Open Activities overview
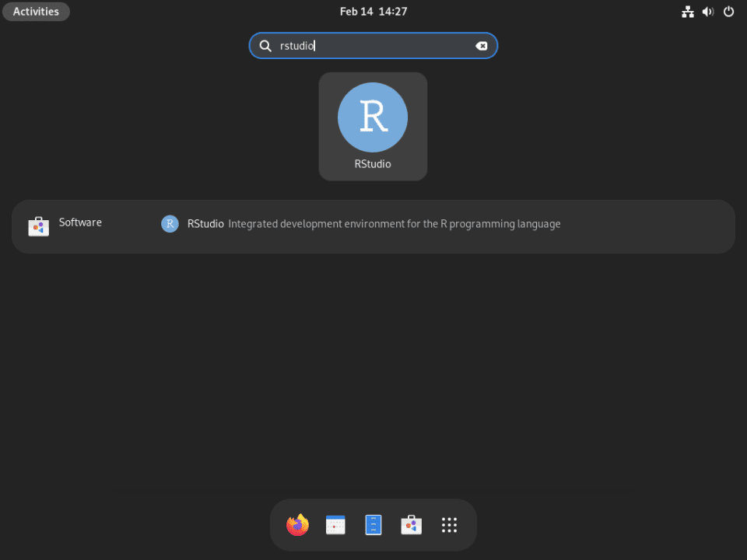 [x=36, y=11]
